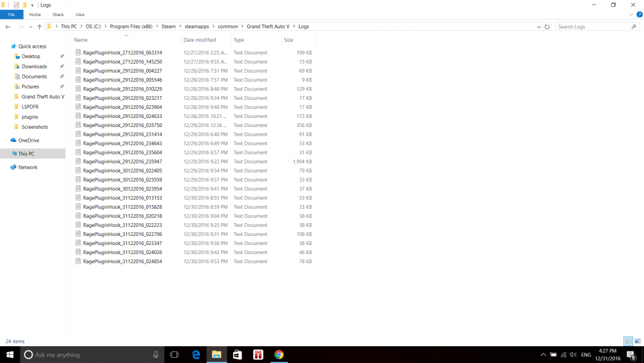Open the red gift box taskbar app
Image resolution: width=644 pixels, height=363 pixels.
point(258,355)
